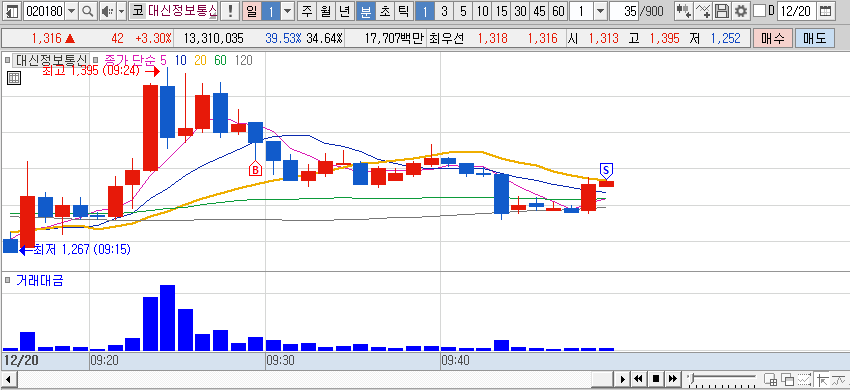Click the blue 1 value next to 일
This screenshot has width=850, height=390.
coord(271,10)
